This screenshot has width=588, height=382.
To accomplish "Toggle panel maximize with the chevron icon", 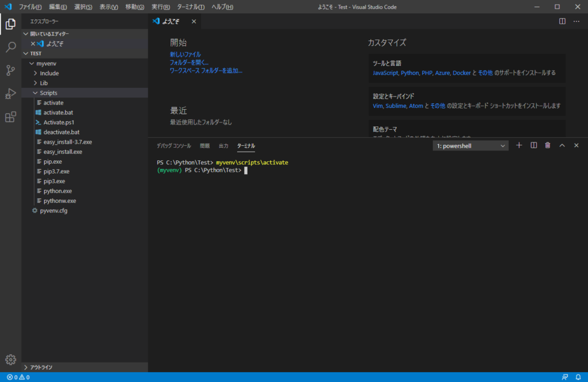I will 562,145.
